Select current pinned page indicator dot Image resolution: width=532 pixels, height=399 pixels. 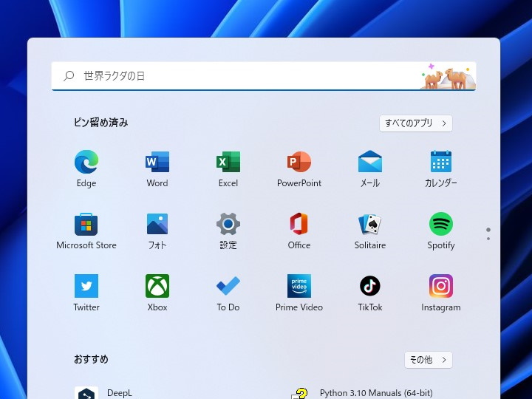488,230
